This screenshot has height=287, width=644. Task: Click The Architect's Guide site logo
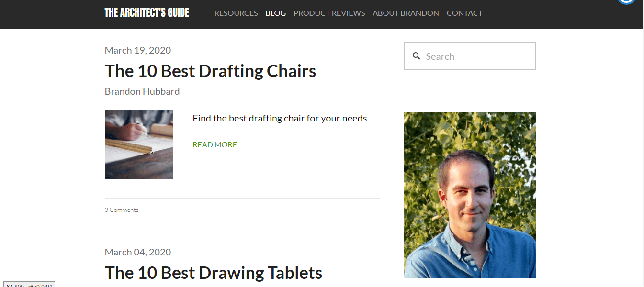(147, 13)
